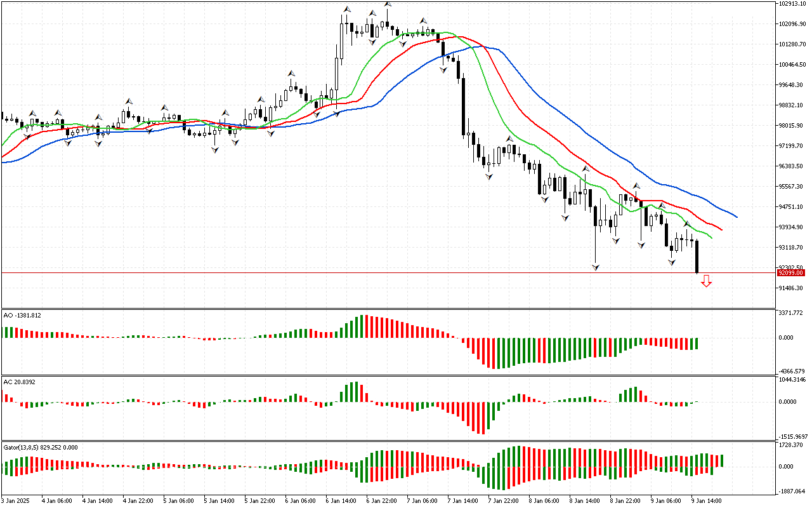
Task: Click AO scale minimum -4366.579
Action: (x=792, y=371)
